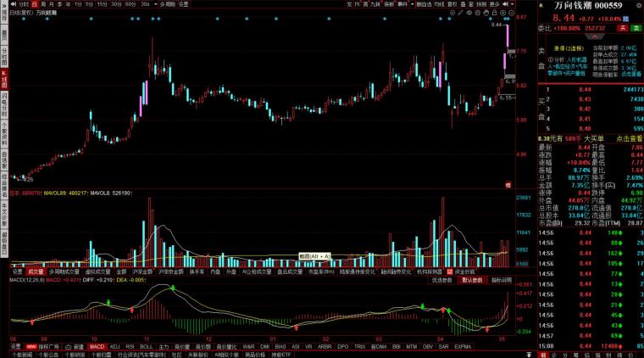The width and height of the screenshot is (644, 358).
Task: Click the forward arrow icon in top toolbar
Action: (x=506, y=4)
